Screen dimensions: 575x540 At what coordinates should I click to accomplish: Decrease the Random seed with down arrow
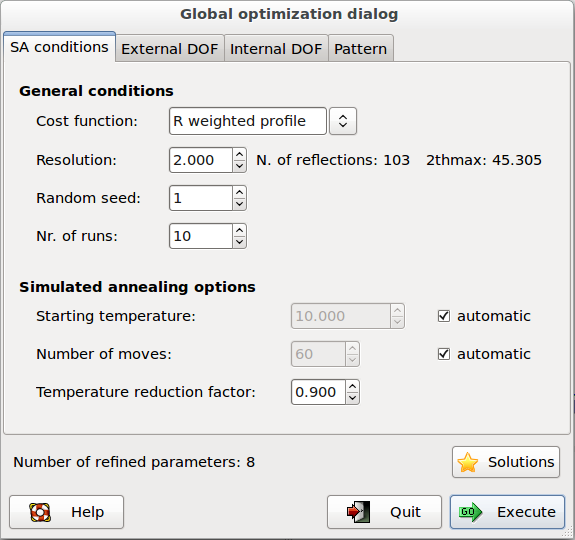pyautogui.click(x=239, y=203)
